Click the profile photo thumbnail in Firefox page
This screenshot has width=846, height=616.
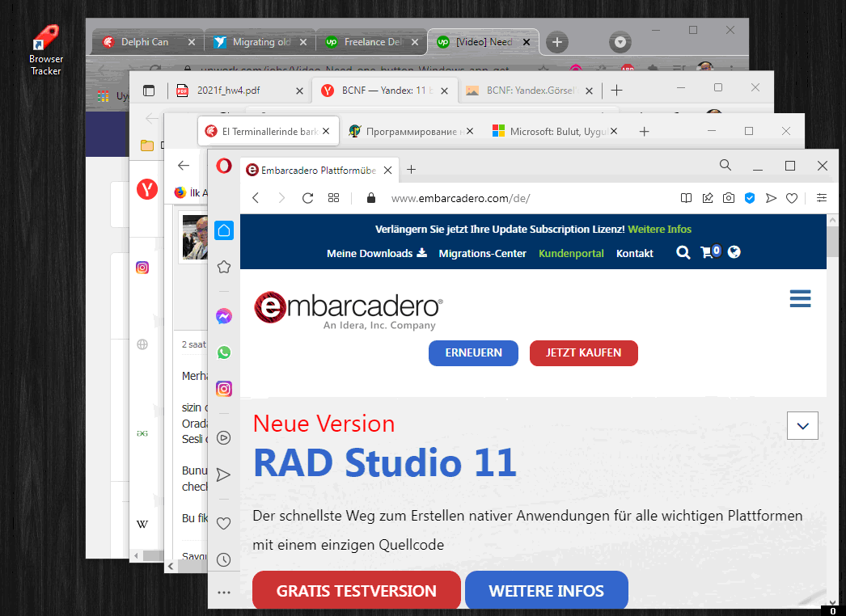[x=195, y=237]
